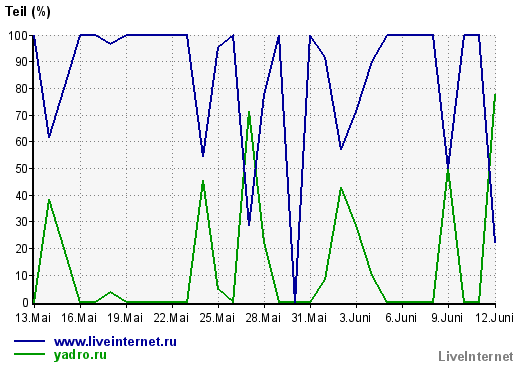Click the green line legend swatch
The width and height of the screenshot is (520, 366).
(x=29, y=354)
